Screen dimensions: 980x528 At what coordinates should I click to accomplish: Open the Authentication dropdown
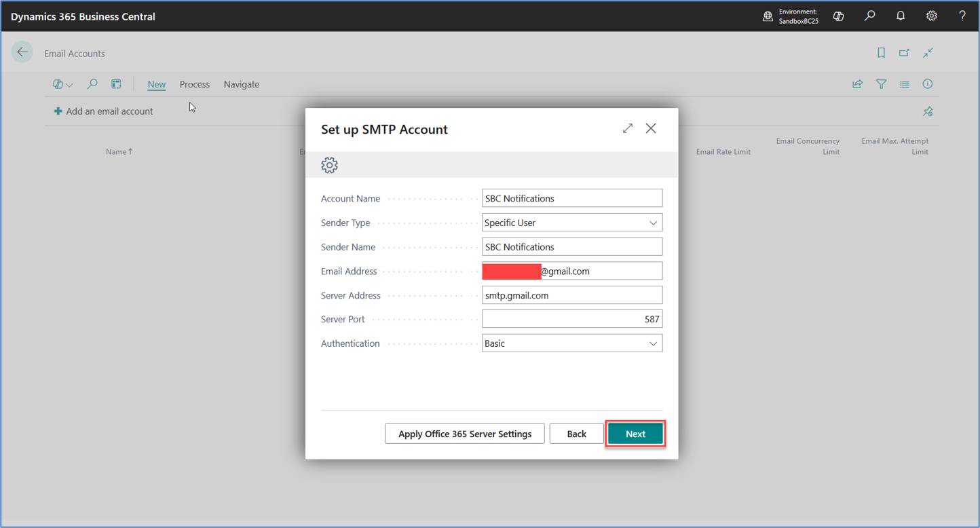coord(572,343)
